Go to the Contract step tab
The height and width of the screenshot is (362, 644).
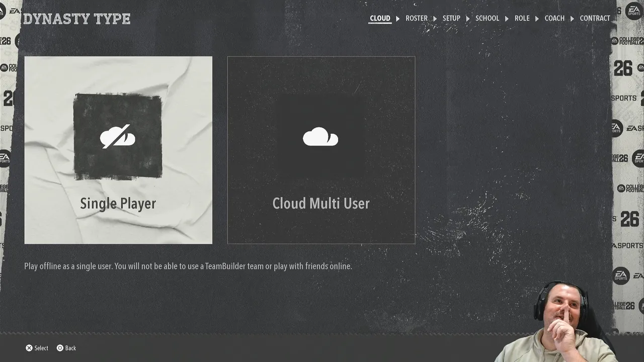(595, 19)
